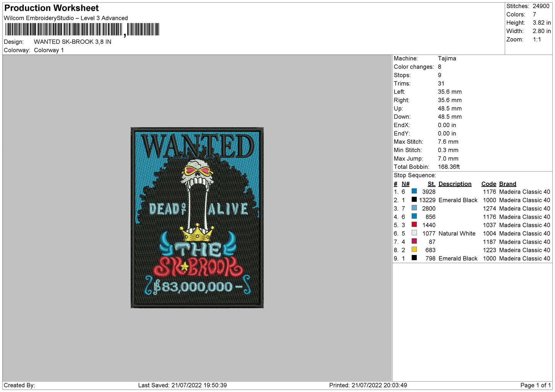Click stitch count '3928' in stop row 1
Image resolution: width=555 pixels, height=392 pixels.
coord(429,192)
